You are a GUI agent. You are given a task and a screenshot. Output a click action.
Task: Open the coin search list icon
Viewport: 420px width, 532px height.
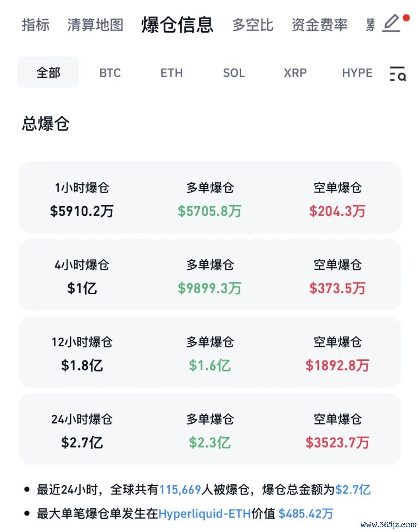398,73
